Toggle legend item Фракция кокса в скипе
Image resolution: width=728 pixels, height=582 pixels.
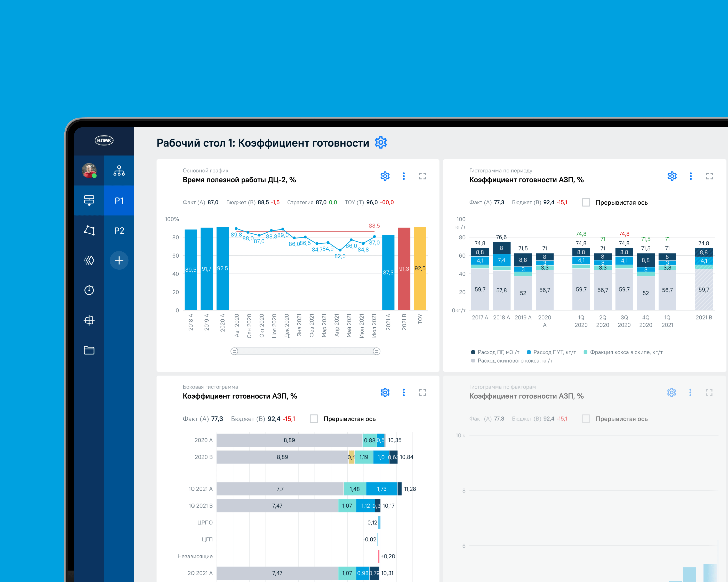[x=623, y=352]
